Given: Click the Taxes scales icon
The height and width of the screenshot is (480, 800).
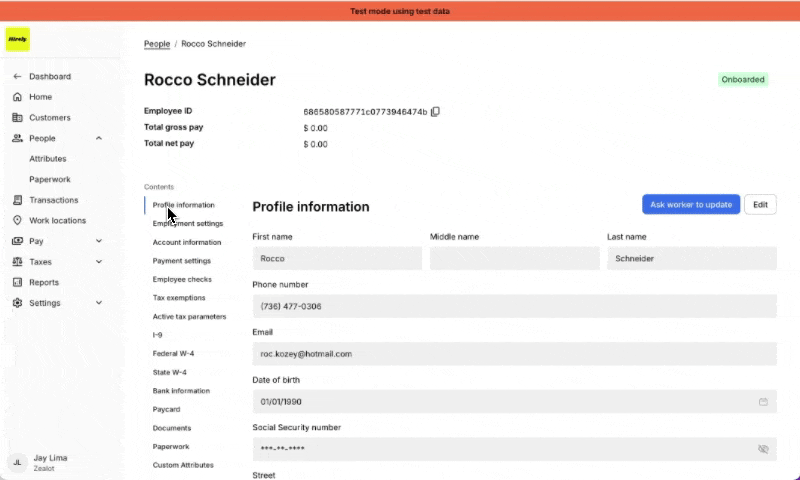Looking at the screenshot, I should click(17, 262).
